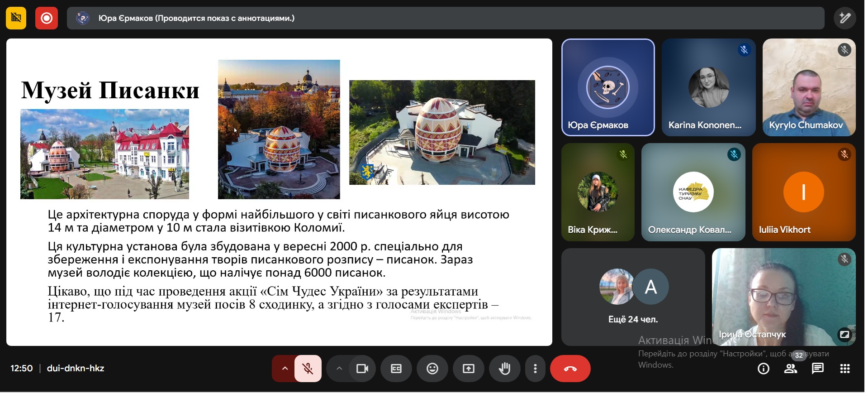Click picture-in-picture icon on Ірина Остапчук tile
The height and width of the screenshot is (393, 868).
[x=844, y=335]
